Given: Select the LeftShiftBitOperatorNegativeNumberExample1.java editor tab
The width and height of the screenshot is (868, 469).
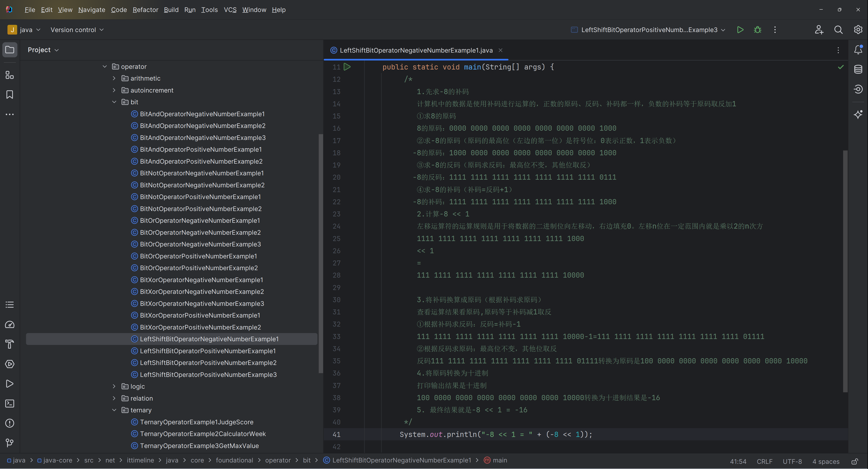Looking at the screenshot, I should [416, 50].
